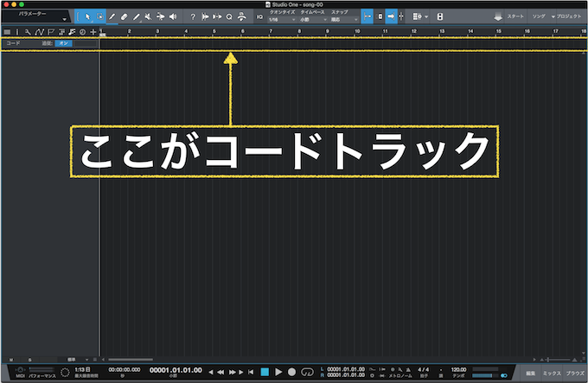Click Rewind button in transport
This screenshot has height=383, width=588.
tap(220, 372)
